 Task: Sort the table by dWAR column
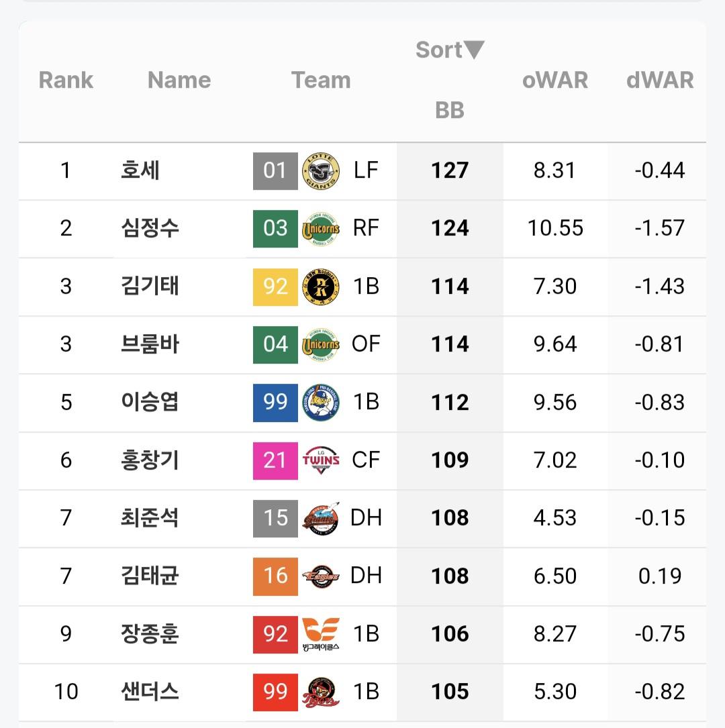(x=660, y=80)
